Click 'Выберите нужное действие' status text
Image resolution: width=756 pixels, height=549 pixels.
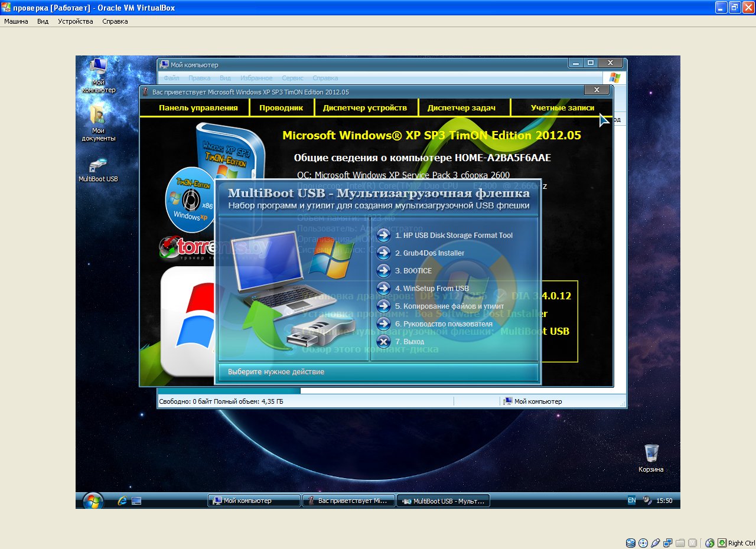click(x=276, y=372)
